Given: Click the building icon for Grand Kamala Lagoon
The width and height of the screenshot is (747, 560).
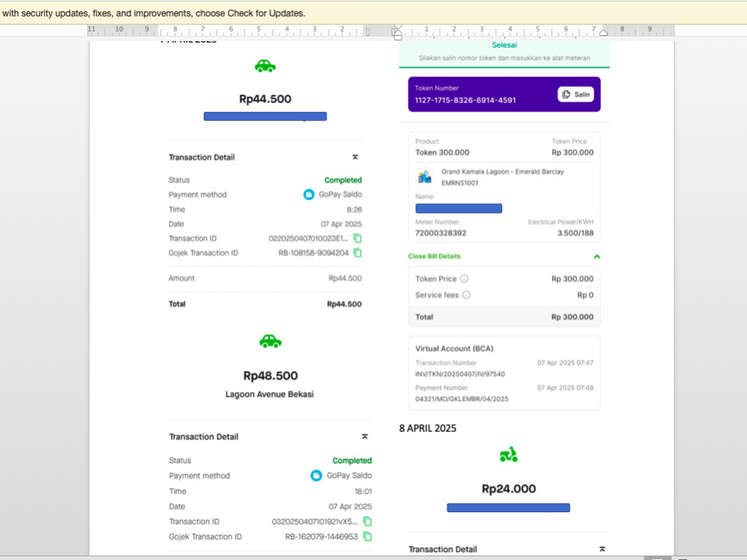Looking at the screenshot, I should pyautogui.click(x=424, y=177).
